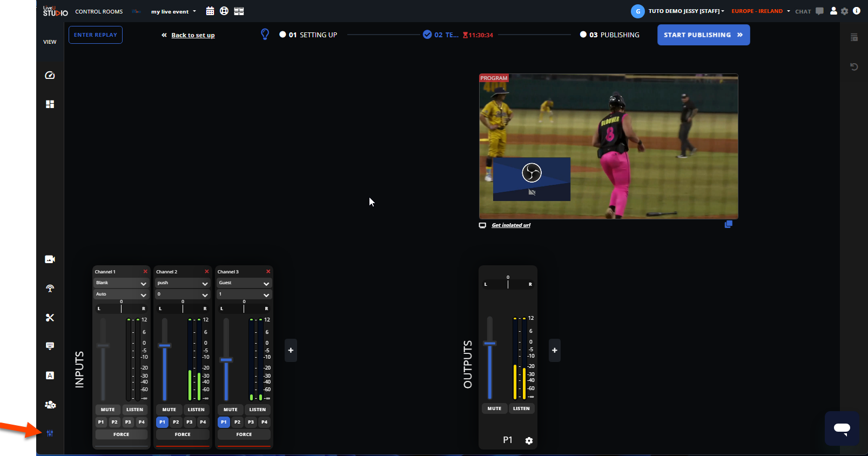868x456 pixels.
Task: Enable P2 routing for Channel 1
Action: (115, 422)
